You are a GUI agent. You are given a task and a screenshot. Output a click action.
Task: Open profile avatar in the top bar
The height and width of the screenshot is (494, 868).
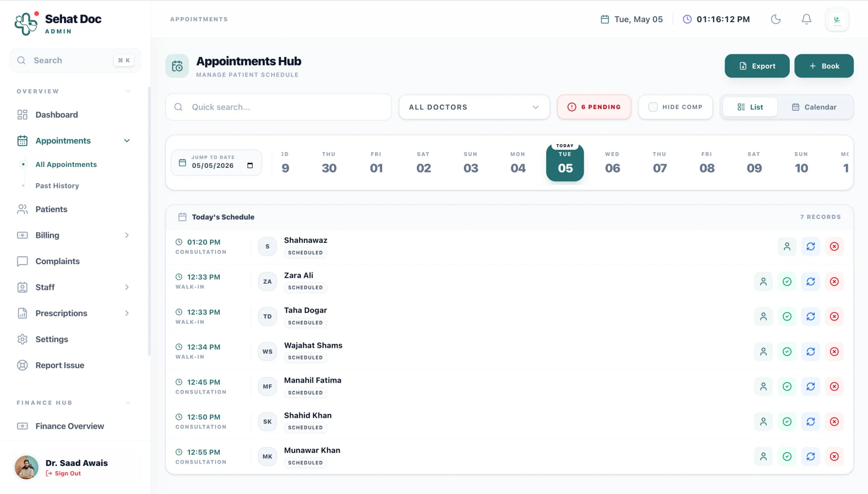click(837, 19)
